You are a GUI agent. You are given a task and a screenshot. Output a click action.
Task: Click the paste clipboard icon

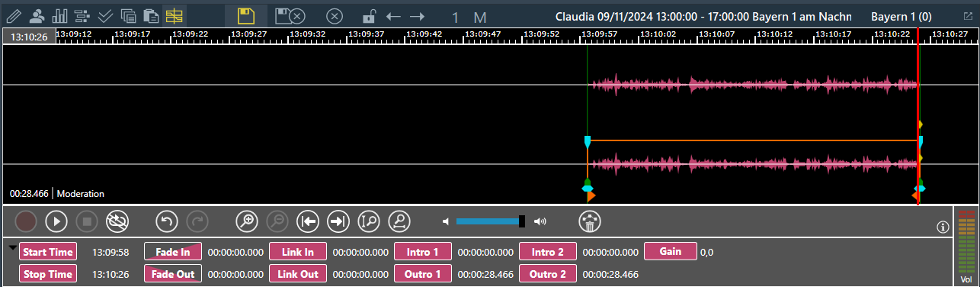[x=152, y=15]
